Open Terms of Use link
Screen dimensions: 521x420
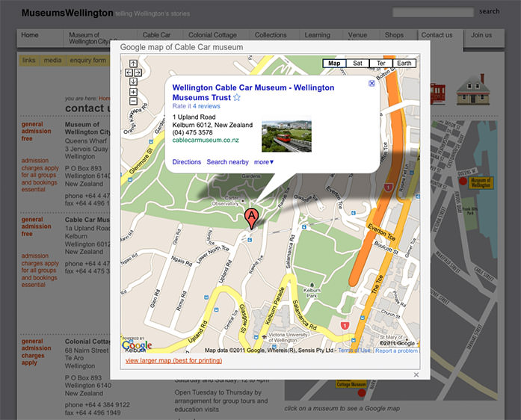[354, 350]
